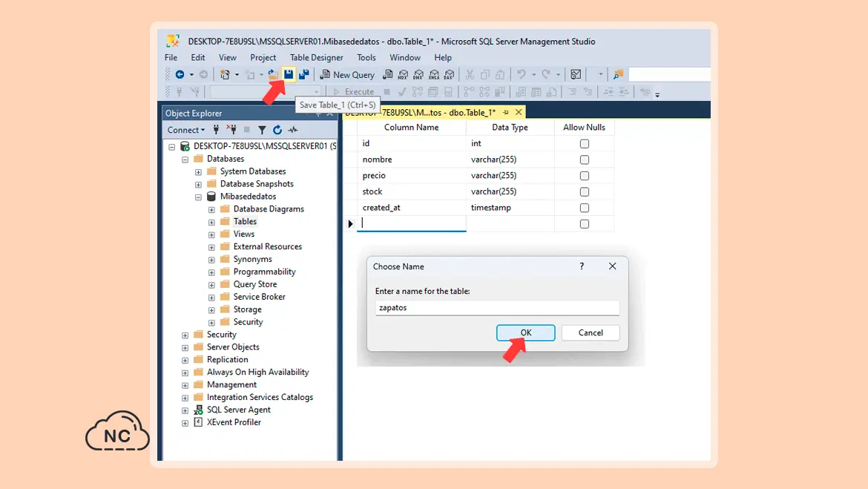The width and height of the screenshot is (868, 489).
Task: Open the Project menu
Action: pos(263,58)
